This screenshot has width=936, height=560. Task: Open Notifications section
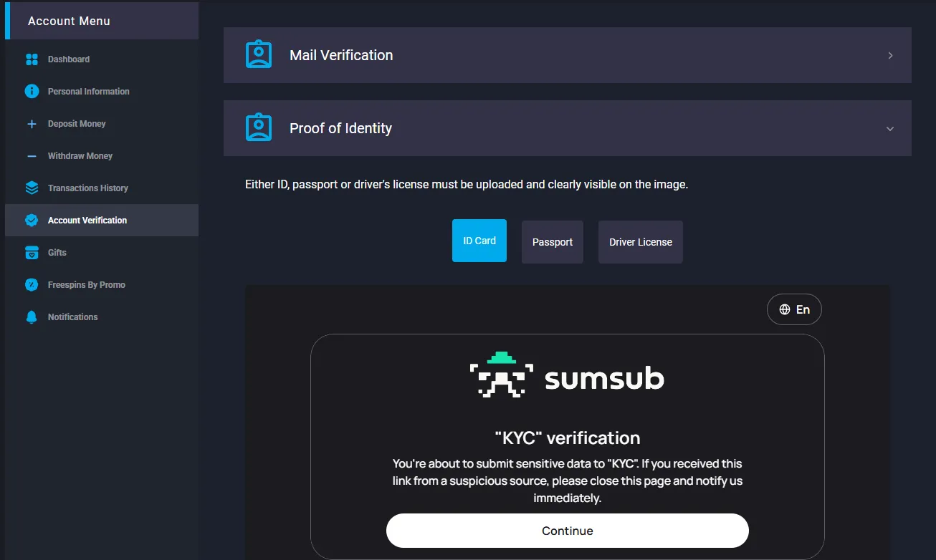(x=102, y=317)
